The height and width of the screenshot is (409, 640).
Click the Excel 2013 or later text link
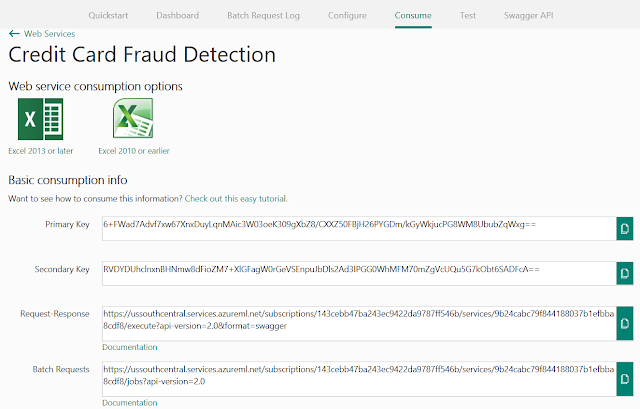(x=40, y=151)
